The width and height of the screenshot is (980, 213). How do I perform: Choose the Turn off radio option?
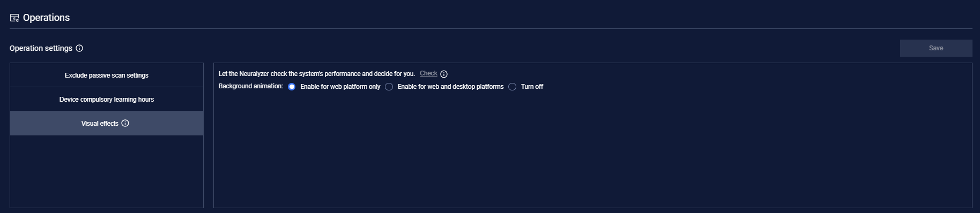point(513,87)
